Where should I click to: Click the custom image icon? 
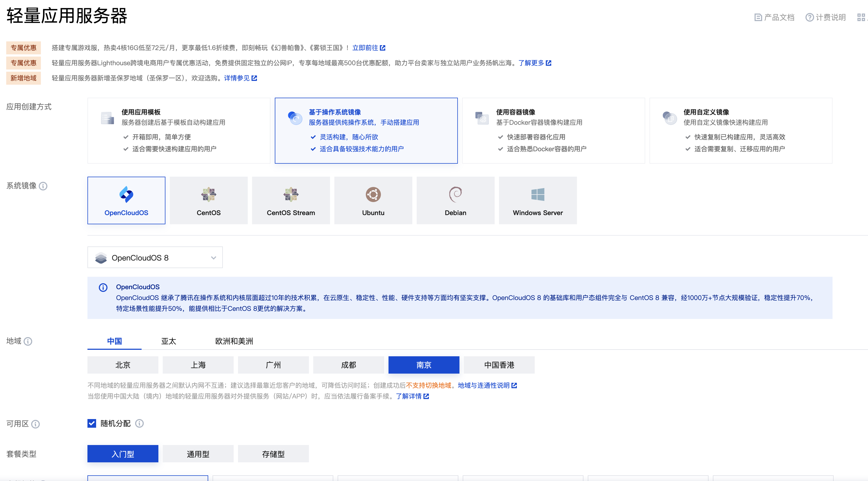[x=669, y=118]
